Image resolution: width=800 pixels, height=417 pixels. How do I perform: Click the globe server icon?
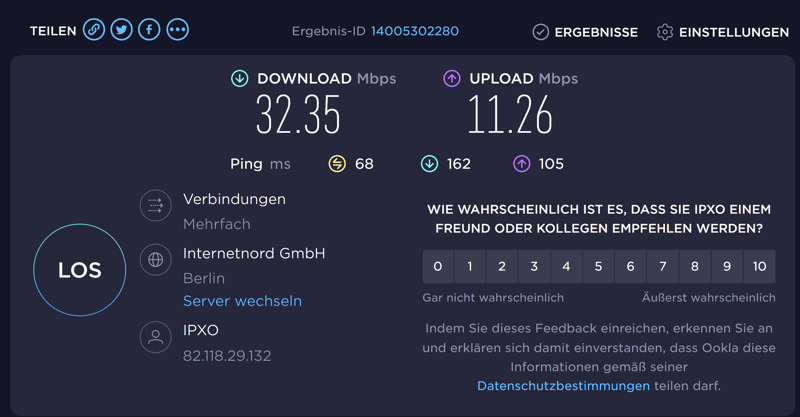155,260
